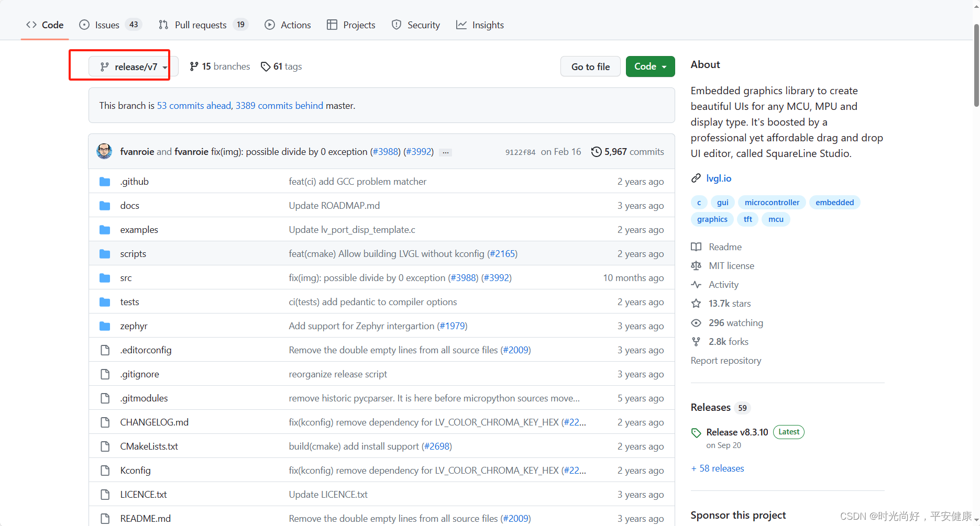Viewport: 980px width, 526px height.
Task: Open the Issues tab
Action: (x=110, y=25)
